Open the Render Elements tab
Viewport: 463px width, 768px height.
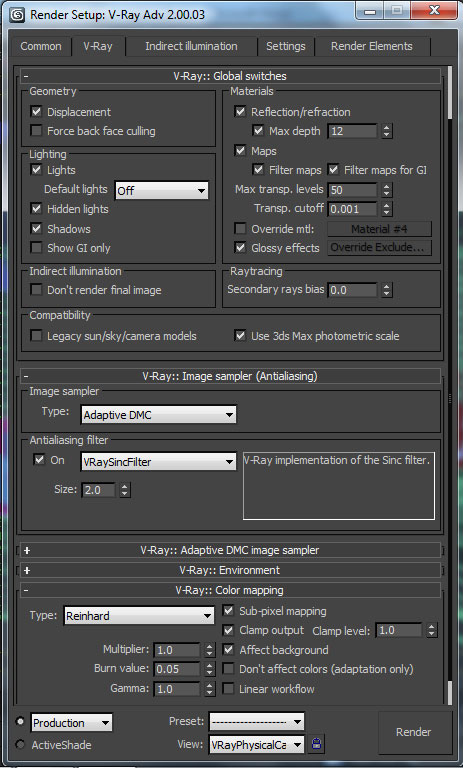click(x=371, y=46)
